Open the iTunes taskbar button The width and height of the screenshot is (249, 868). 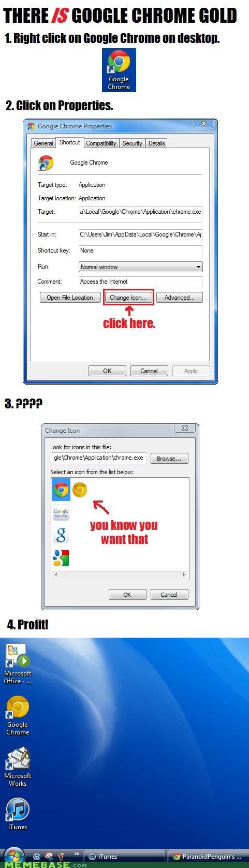tap(125, 857)
